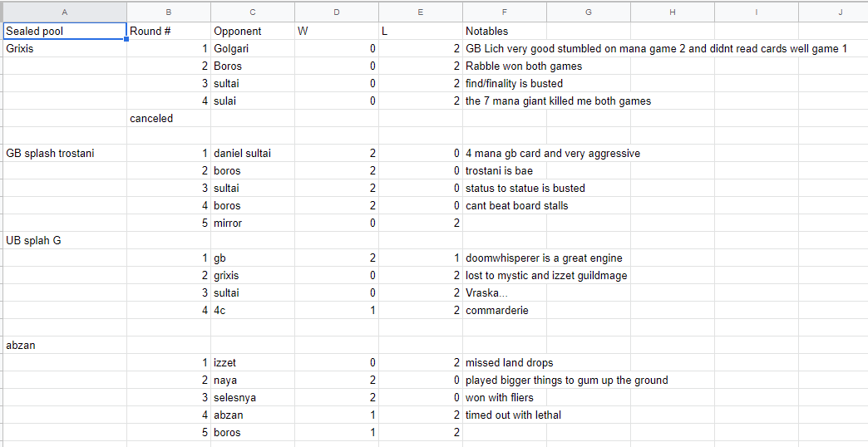The image size is (868, 447).
Task: Click the find/finality is busted note
Action: coord(514,84)
